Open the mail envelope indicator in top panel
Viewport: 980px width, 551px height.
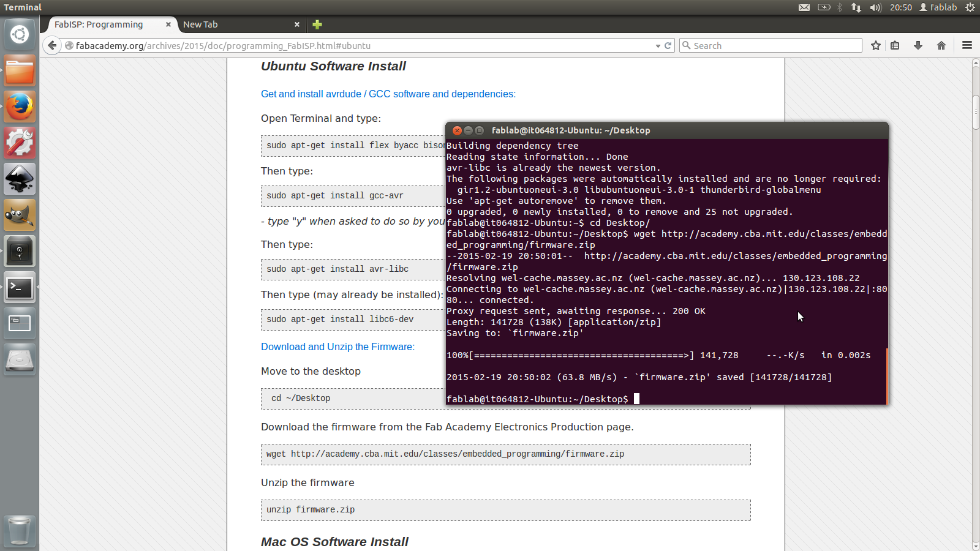(x=804, y=7)
